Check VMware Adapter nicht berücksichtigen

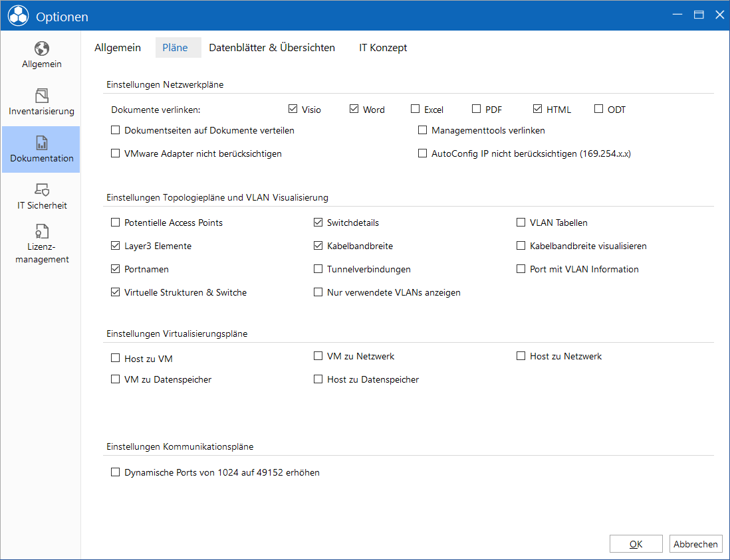(x=116, y=153)
